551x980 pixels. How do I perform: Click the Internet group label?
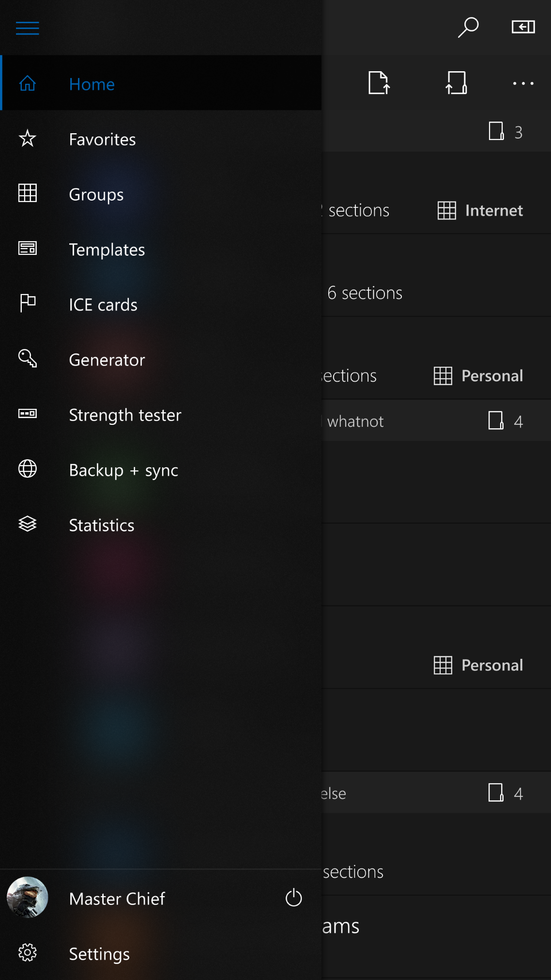pos(493,211)
